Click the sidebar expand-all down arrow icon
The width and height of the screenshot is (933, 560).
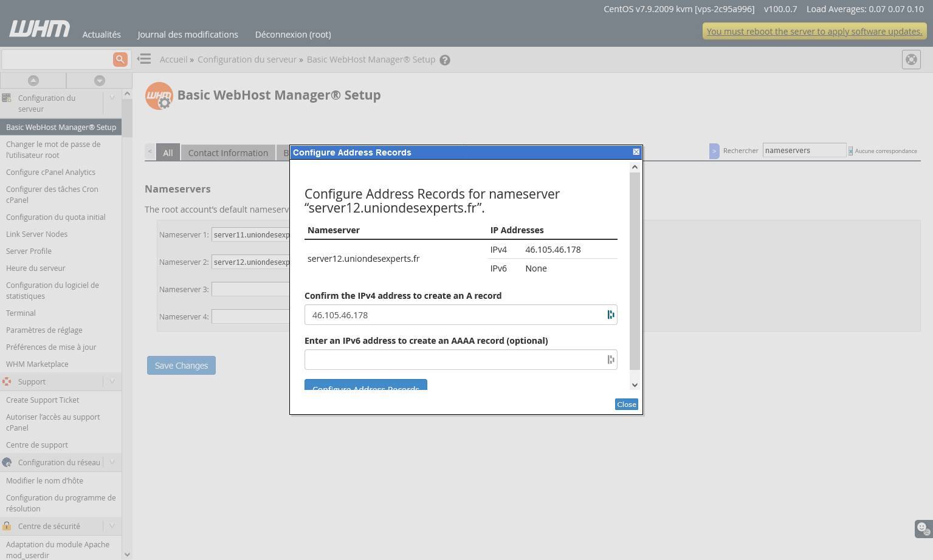(x=100, y=81)
